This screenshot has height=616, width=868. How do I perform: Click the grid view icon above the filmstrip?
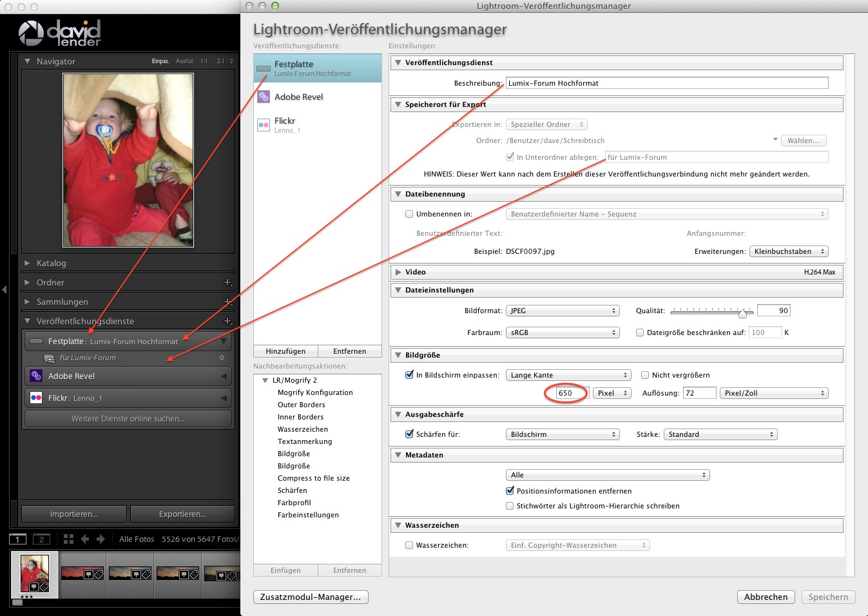click(68, 539)
